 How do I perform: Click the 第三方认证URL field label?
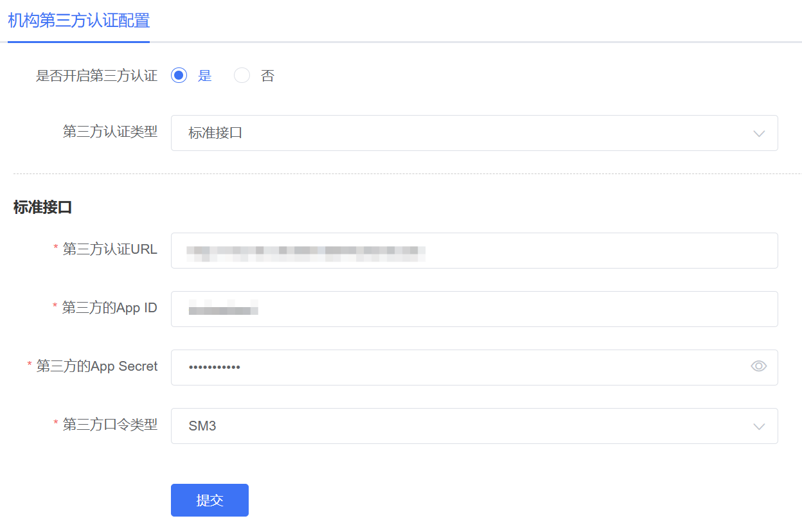pos(110,249)
